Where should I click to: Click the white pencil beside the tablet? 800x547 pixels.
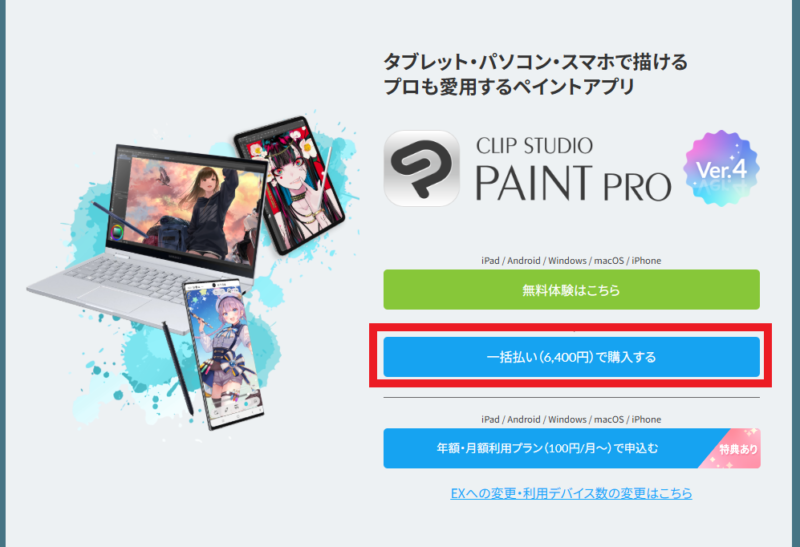[328, 167]
